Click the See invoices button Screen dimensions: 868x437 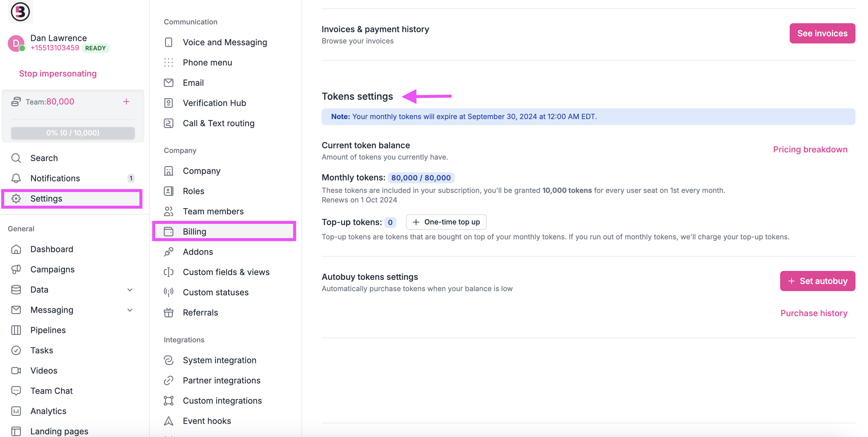[x=822, y=33]
